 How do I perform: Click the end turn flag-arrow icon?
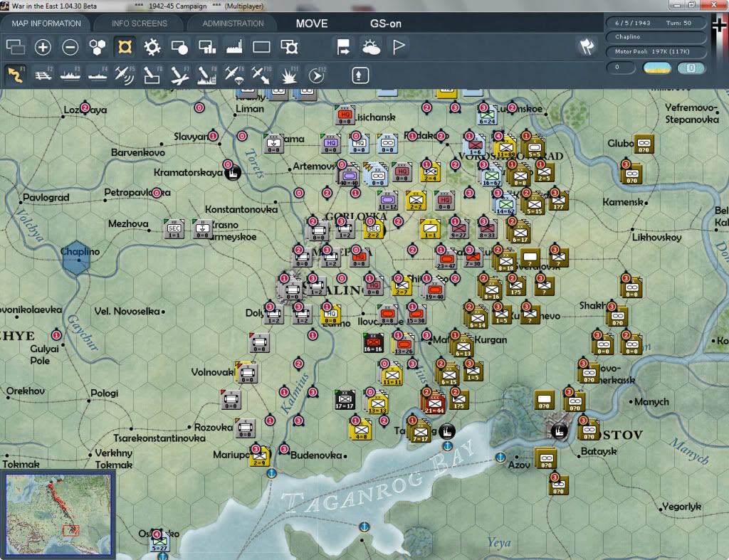(x=343, y=47)
